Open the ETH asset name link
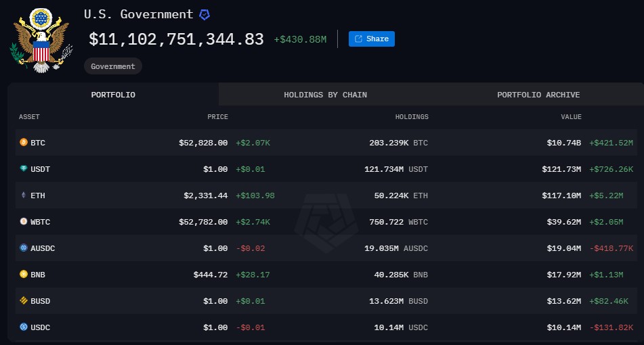The width and height of the screenshot is (644, 345). [x=38, y=195]
